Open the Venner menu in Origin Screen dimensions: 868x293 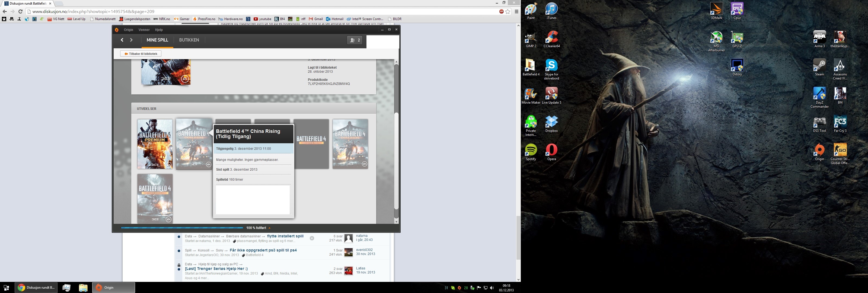144,30
